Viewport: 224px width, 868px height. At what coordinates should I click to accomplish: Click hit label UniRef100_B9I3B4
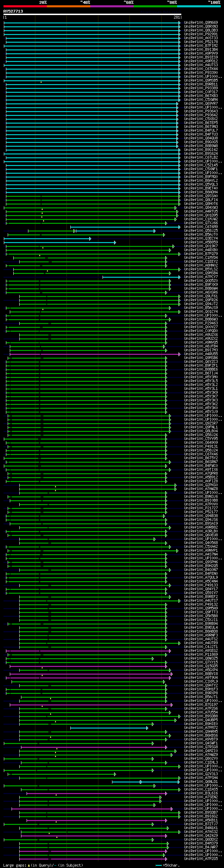pos(201,50)
